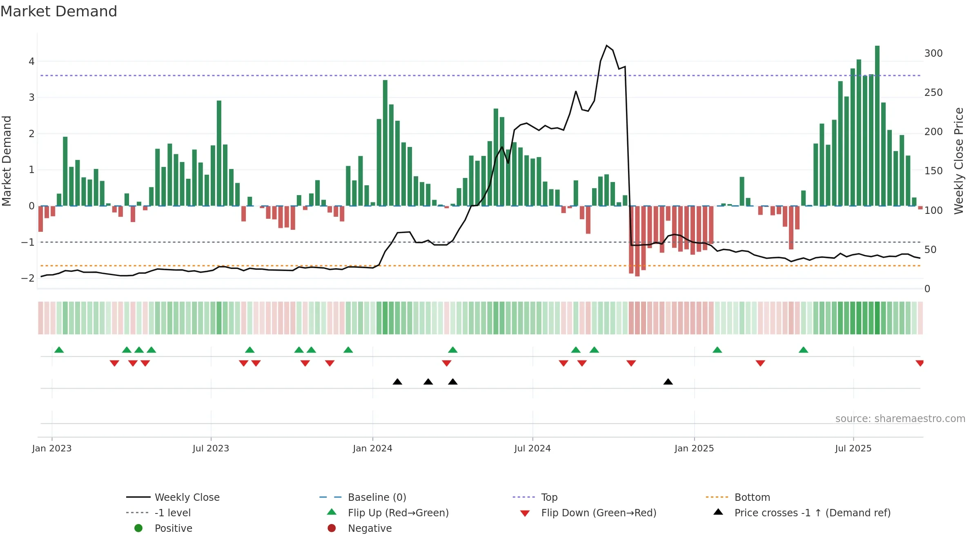
Task: Toggle the Bottom legend entry
Action: tap(738, 497)
